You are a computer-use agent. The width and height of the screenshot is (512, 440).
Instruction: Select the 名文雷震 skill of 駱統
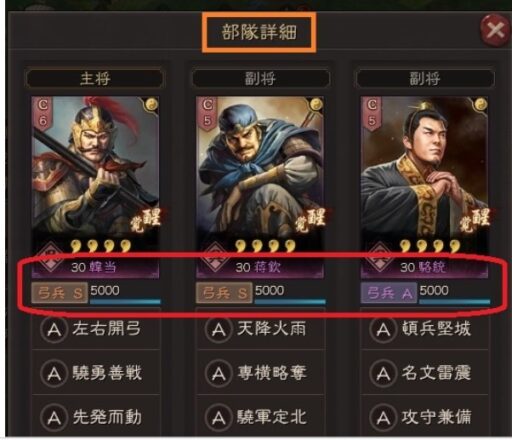(425, 372)
